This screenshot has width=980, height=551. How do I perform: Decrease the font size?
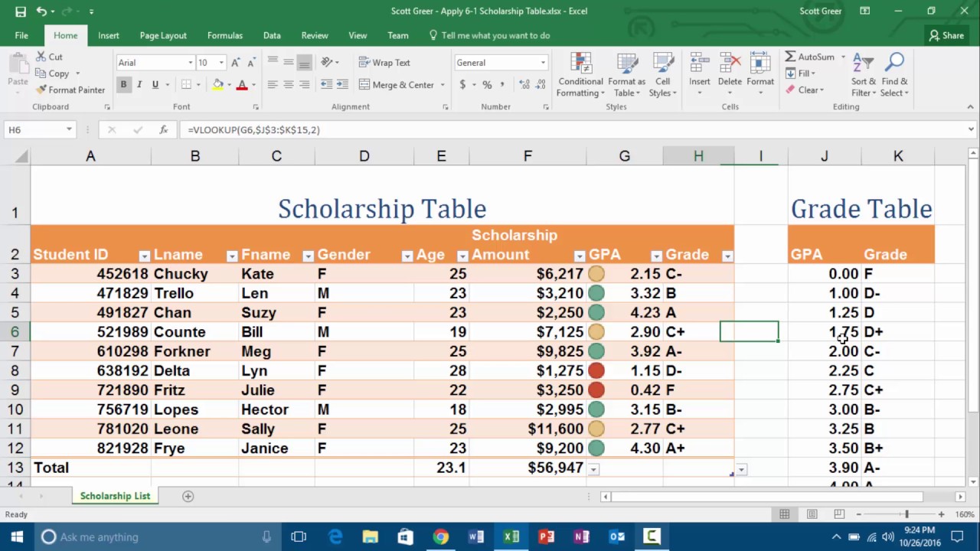[x=250, y=63]
